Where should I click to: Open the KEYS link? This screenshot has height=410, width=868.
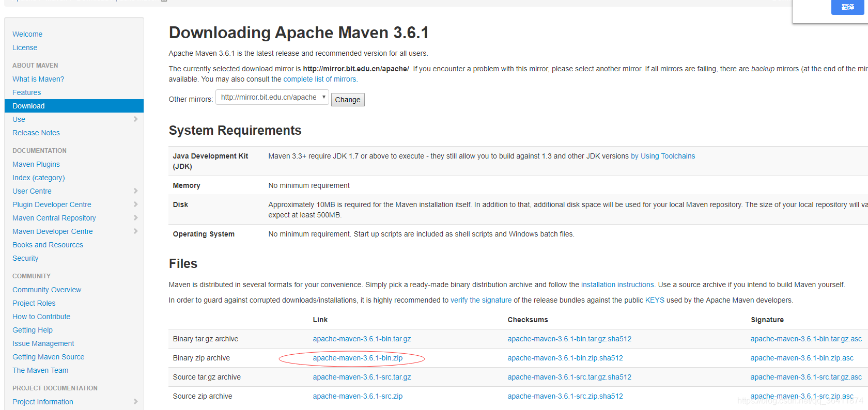655,300
